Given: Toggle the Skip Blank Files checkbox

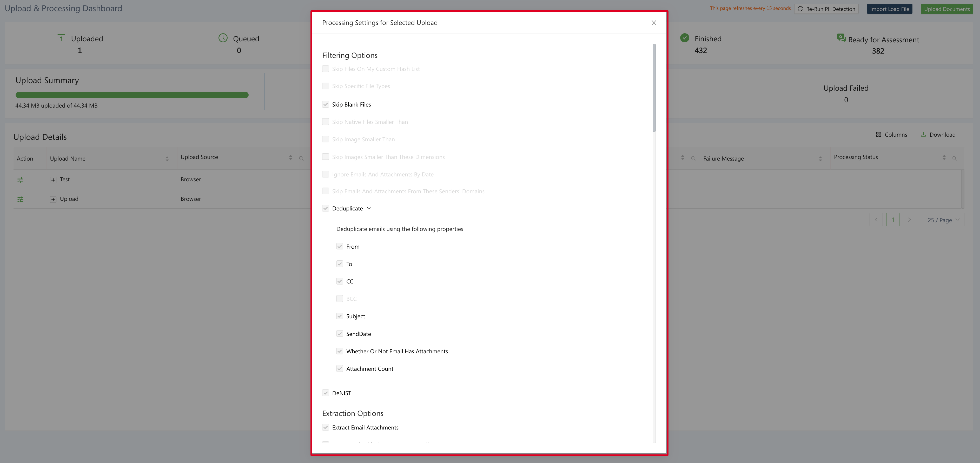Looking at the screenshot, I should pyautogui.click(x=326, y=105).
